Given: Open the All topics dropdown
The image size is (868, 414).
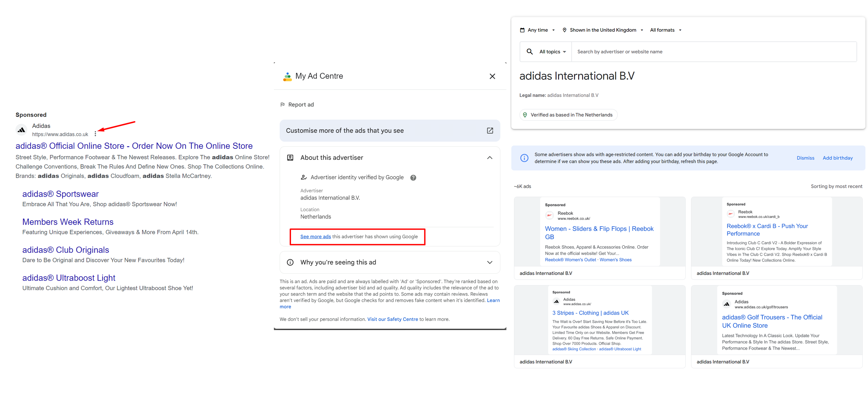Looking at the screenshot, I should coord(553,52).
